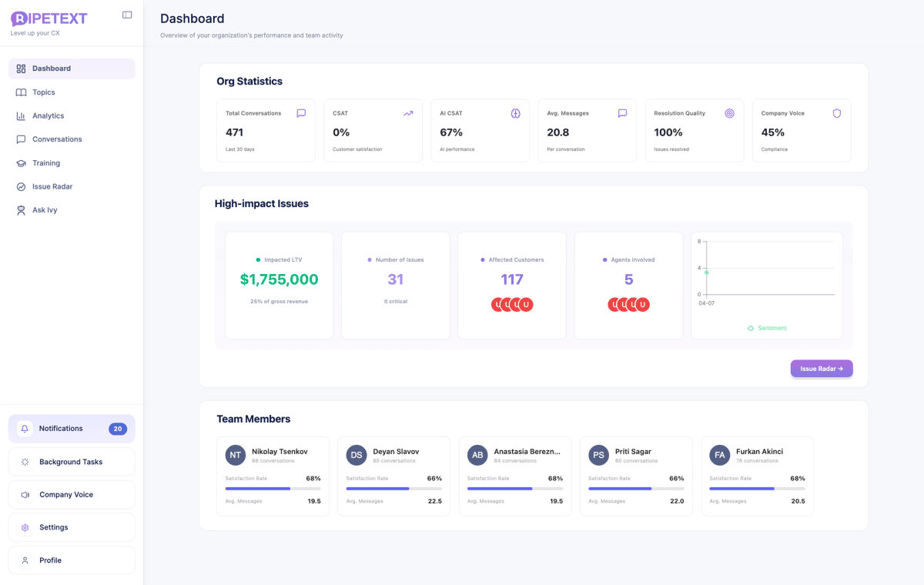Click the Avg. Messages chat icon
Screen dimensions: 924x585
(622, 113)
